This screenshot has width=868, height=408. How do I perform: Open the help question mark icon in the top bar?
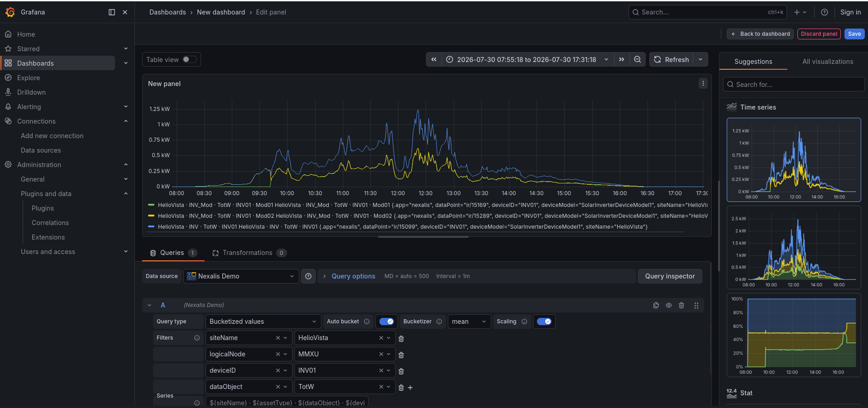(825, 12)
